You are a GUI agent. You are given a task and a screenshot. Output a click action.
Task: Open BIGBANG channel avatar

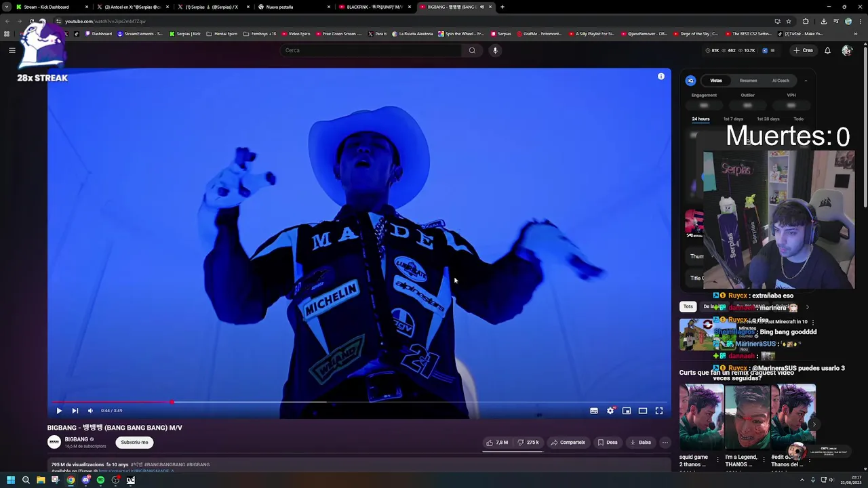pos(54,442)
